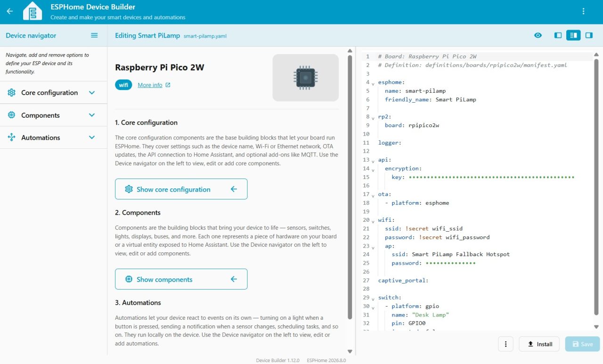Fold the switch block at line 29

tap(373, 299)
